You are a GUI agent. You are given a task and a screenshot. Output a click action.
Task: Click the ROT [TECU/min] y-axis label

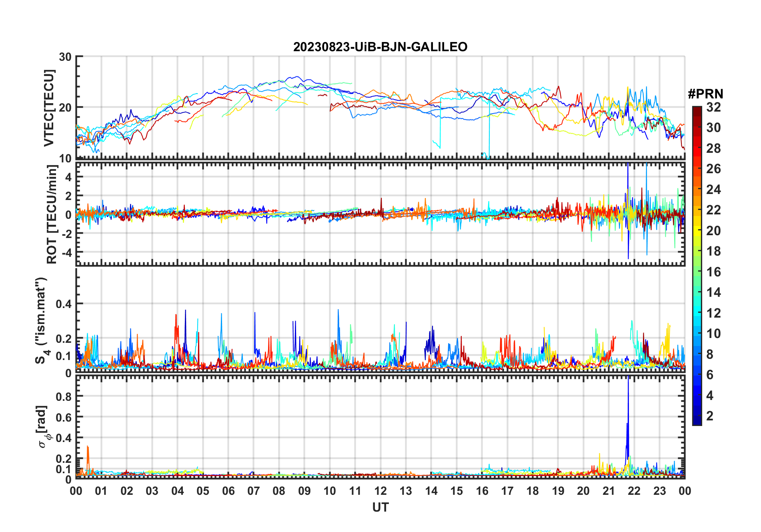pos(52,214)
